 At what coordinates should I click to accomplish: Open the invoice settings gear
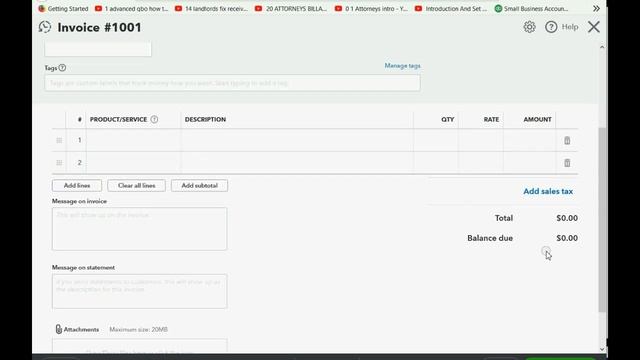(x=529, y=27)
